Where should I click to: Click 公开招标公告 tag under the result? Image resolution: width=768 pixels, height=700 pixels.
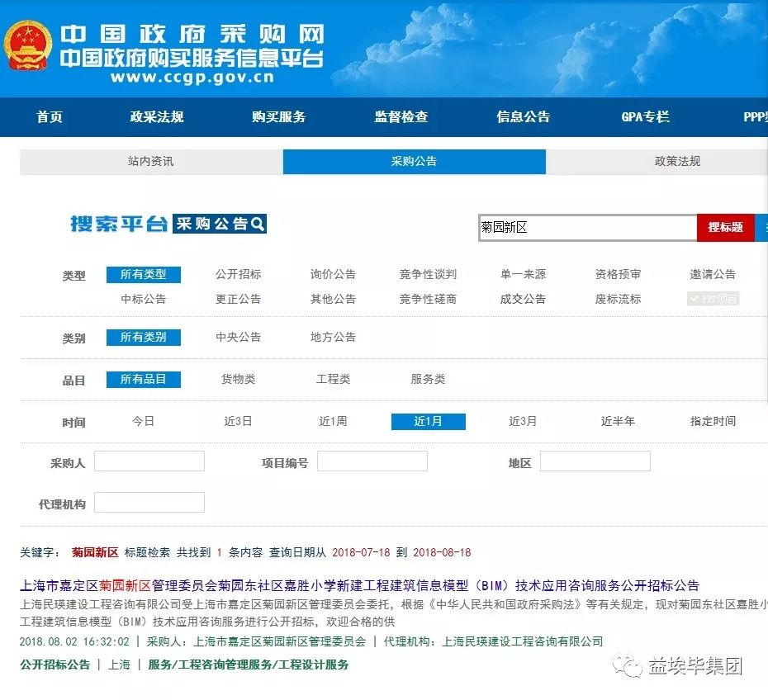55,665
